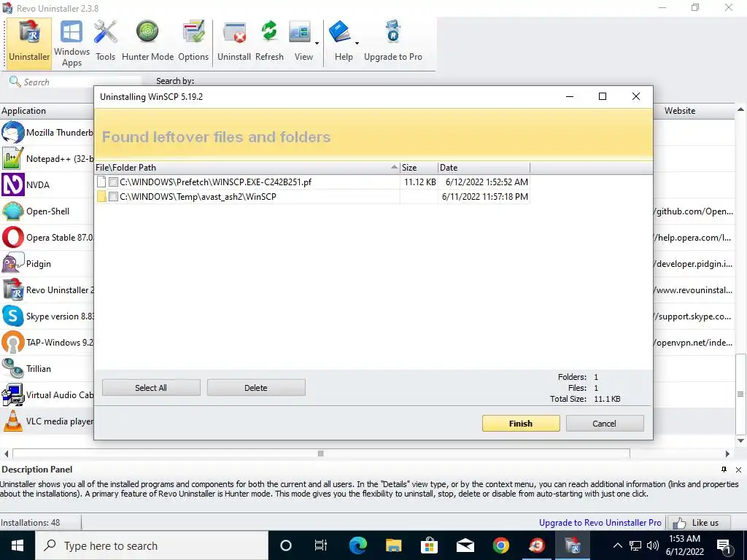Select the VLC media player icon

(13, 421)
